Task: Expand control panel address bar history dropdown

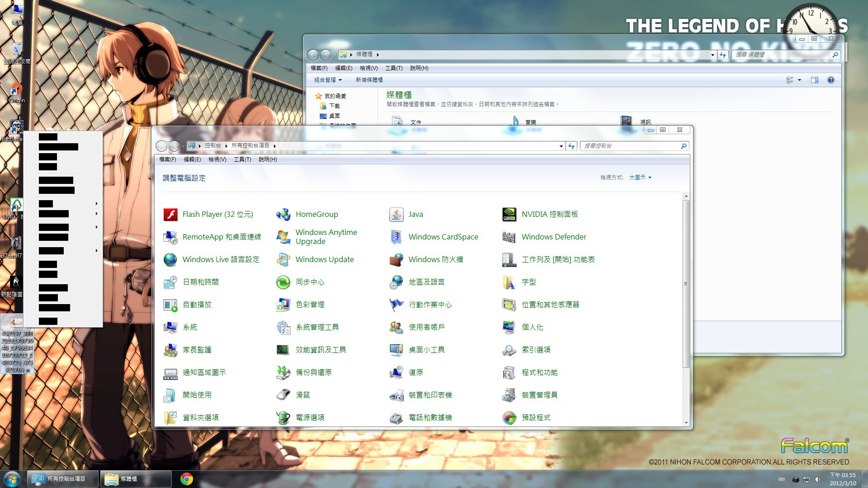Action: coord(561,146)
